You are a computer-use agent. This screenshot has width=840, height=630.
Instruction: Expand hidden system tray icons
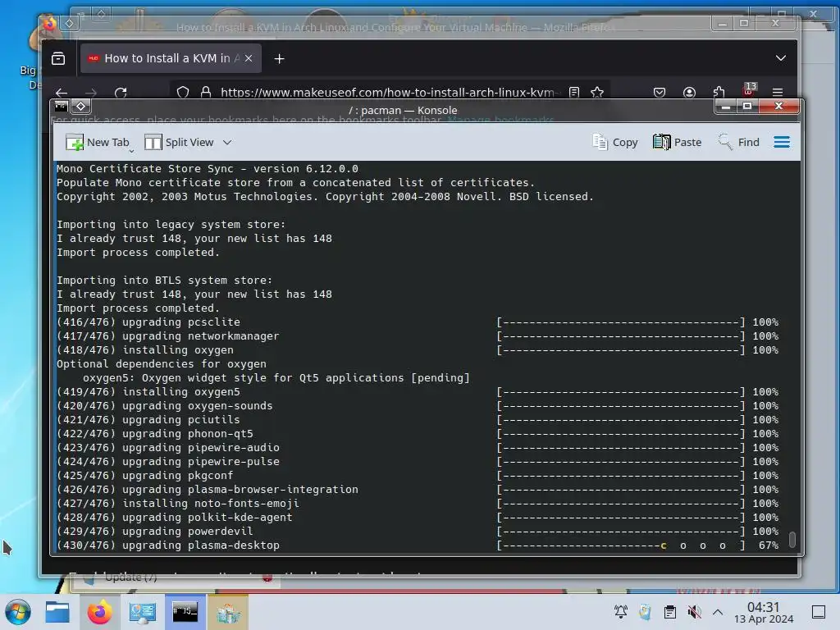(x=718, y=612)
